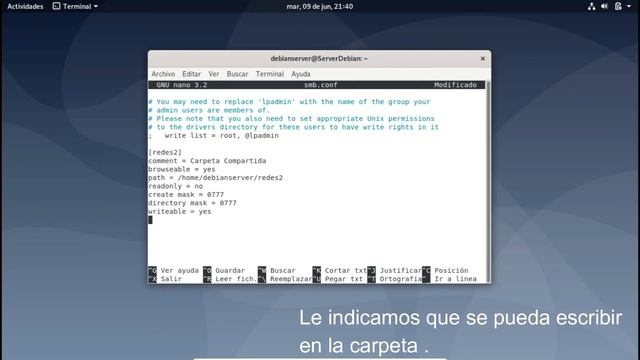
Task: Expand the system menu arrow
Action: click(x=629, y=7)
